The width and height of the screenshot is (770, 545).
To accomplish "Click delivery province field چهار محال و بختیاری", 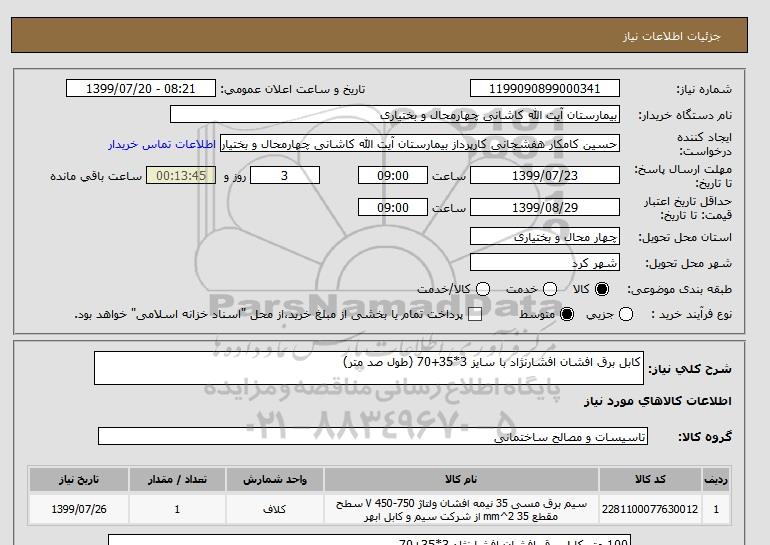I will pyautogui.click(x=545, y=237).
